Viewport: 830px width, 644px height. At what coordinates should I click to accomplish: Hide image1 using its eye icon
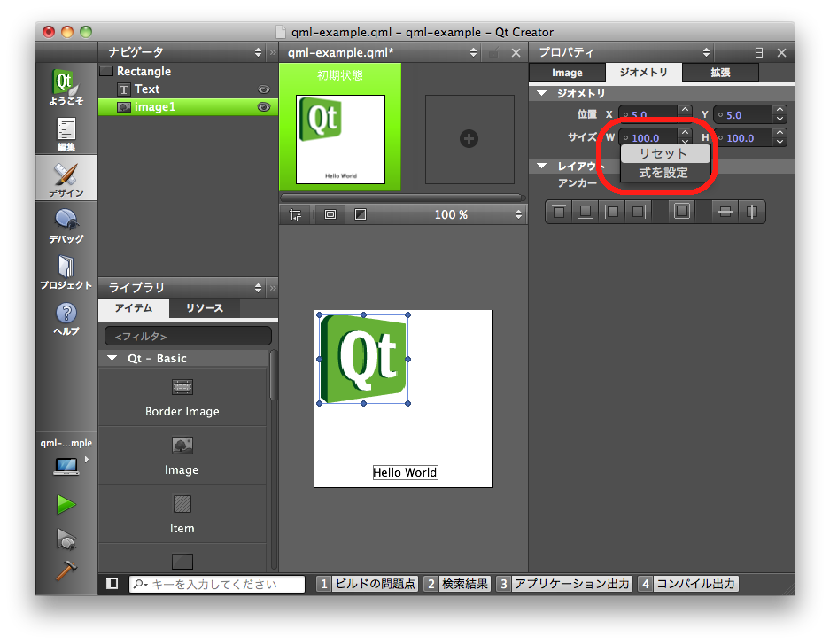click(x=263, y=107)
